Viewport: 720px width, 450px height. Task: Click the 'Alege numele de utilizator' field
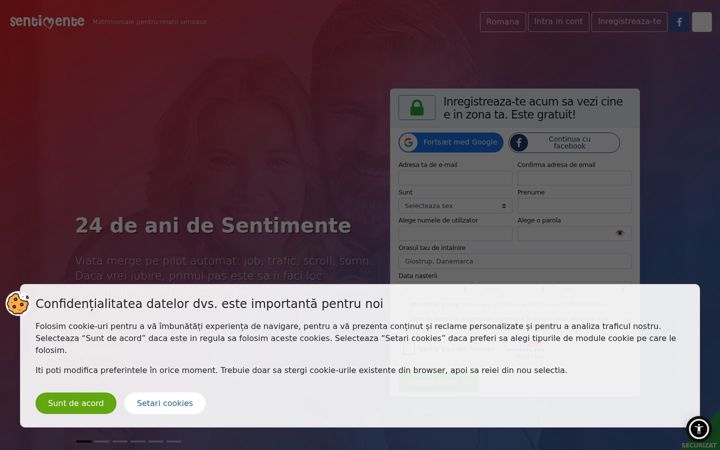pos(455,234)
